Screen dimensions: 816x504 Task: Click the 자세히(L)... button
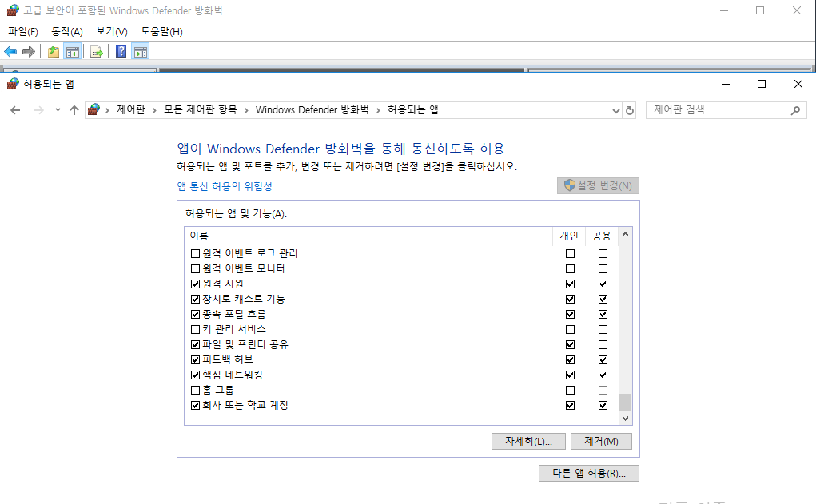528,441
